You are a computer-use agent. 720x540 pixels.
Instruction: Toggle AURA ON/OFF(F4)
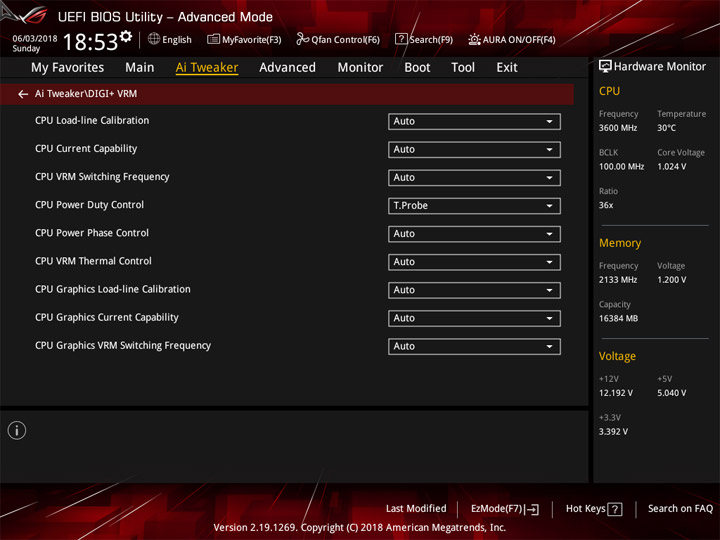pos(512,39)
